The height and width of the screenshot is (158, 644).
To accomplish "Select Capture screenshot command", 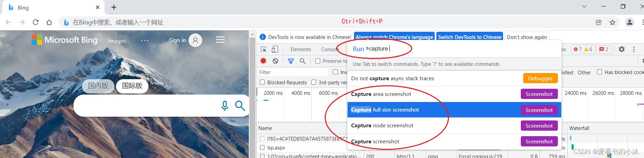I will (x=454, y=141).
